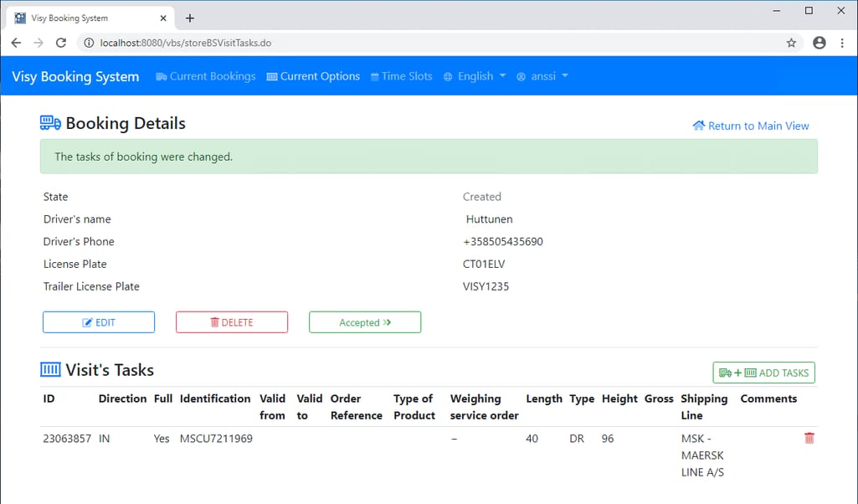Click the DELETE booking button
Image resolution: width=858 pixels, height=504 pixels.
[232, 322]
